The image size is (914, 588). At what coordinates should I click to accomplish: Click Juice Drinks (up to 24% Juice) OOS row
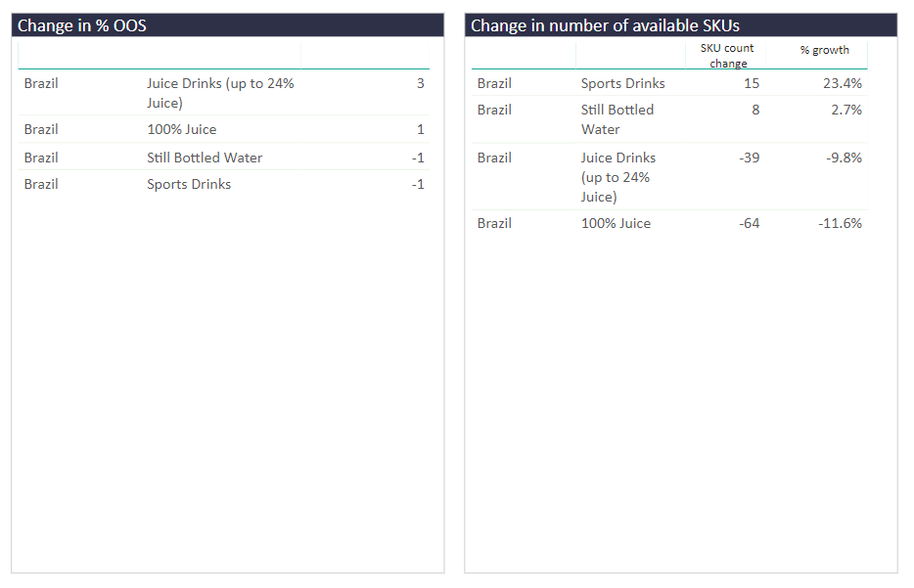[x=224, y=93]
